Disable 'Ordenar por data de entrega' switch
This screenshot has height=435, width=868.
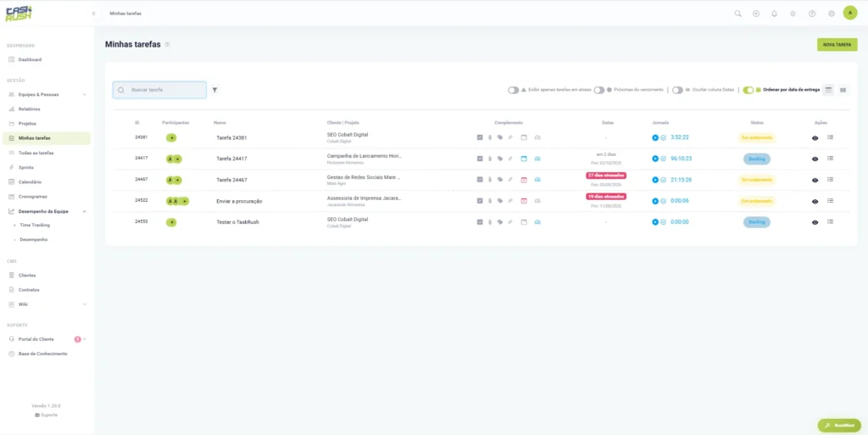coord(748,90)
